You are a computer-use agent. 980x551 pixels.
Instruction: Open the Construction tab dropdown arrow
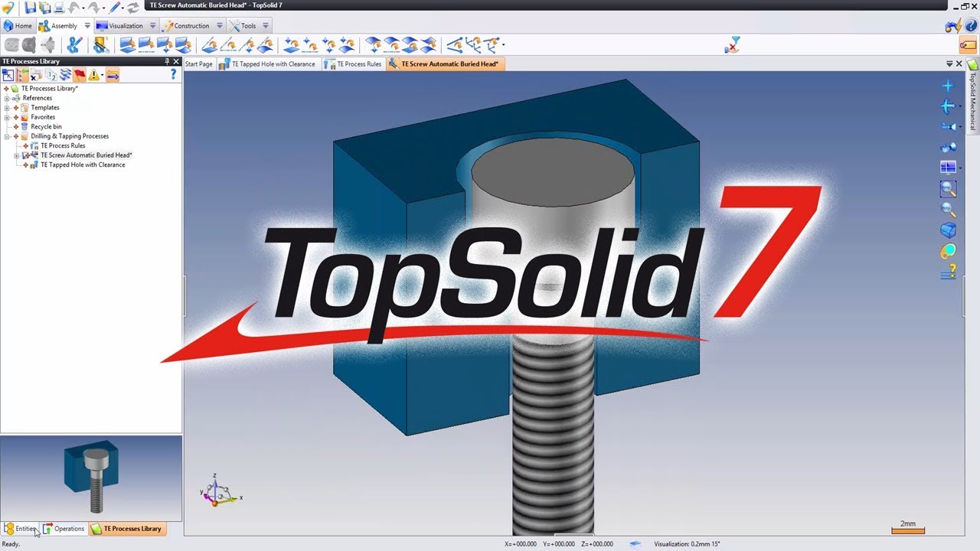click(218, 25)
